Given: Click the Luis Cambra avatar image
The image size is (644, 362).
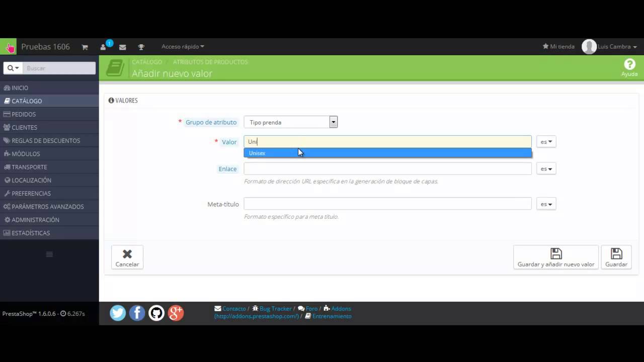Looking at the screenshot, I should [589, 47].
